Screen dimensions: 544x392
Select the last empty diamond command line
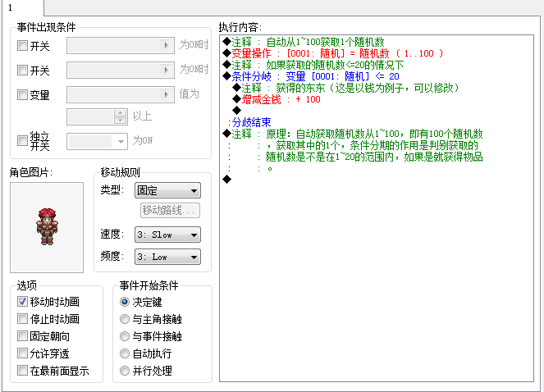(227, 180)
